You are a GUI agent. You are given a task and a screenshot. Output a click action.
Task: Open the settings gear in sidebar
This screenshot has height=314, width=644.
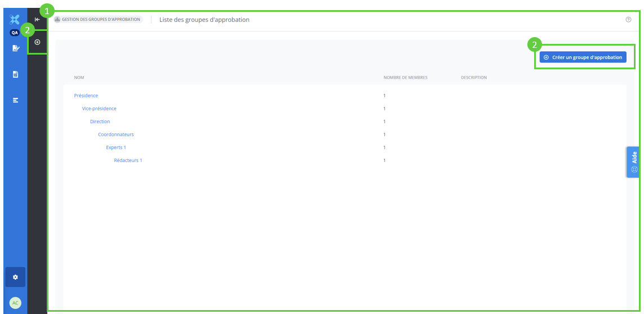tap(15, 277)
